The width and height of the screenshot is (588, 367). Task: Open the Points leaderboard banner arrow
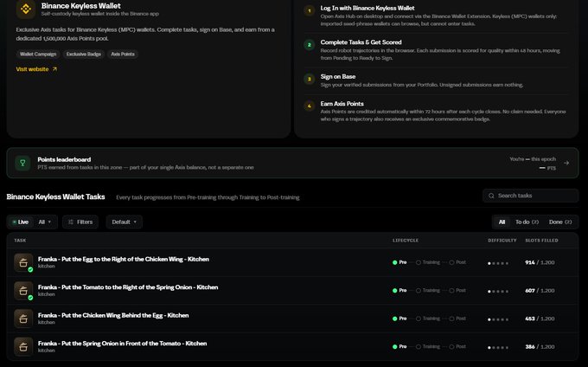pos(566,163)
